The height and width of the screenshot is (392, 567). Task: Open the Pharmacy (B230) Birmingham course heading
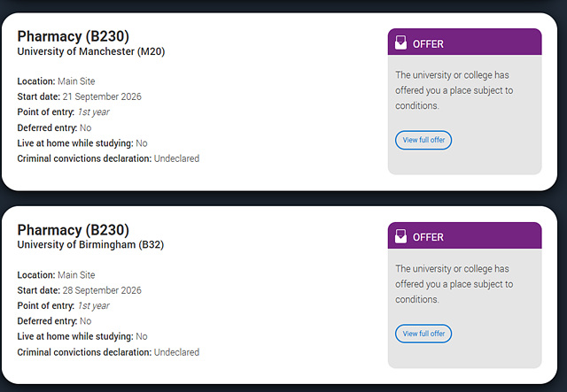coord(74,230)
